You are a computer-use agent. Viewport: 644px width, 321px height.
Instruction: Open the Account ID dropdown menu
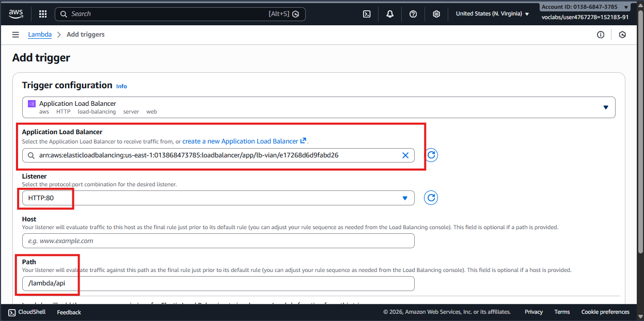[x=585, y=7]
